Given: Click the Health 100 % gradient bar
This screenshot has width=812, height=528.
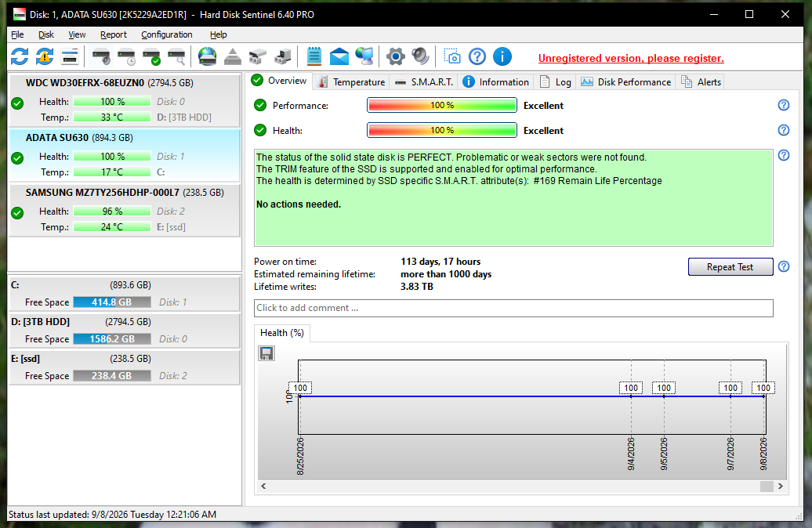Looking at the screenshot, I should pyautogui.click(x=442, y=130).
